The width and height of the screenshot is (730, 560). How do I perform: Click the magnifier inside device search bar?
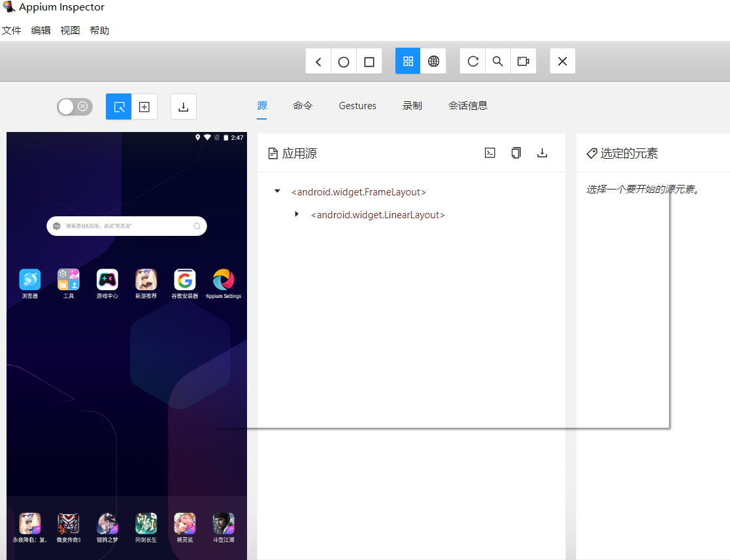[197, 226]
